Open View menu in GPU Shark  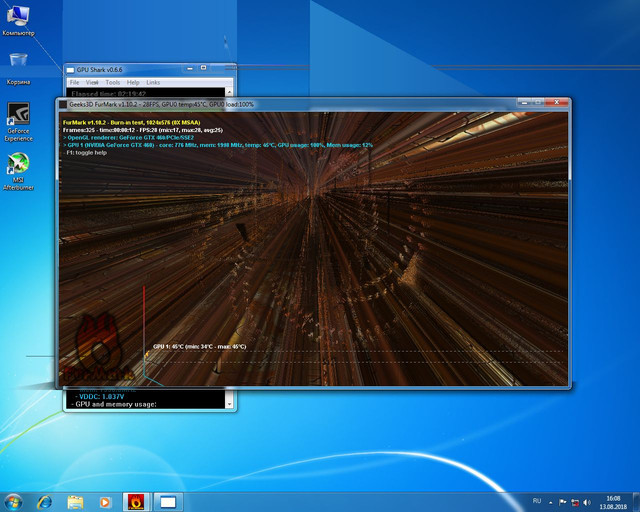coord(92,82)
